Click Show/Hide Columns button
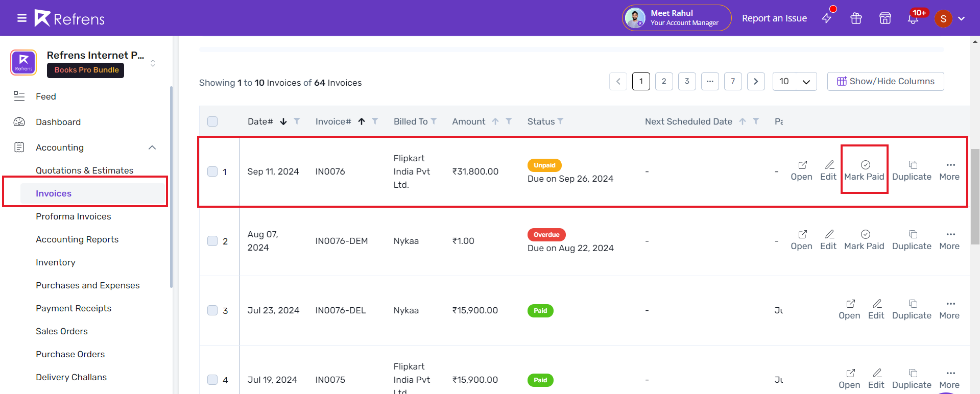Screen dimensions: 980x394 (x=886, y=81)
